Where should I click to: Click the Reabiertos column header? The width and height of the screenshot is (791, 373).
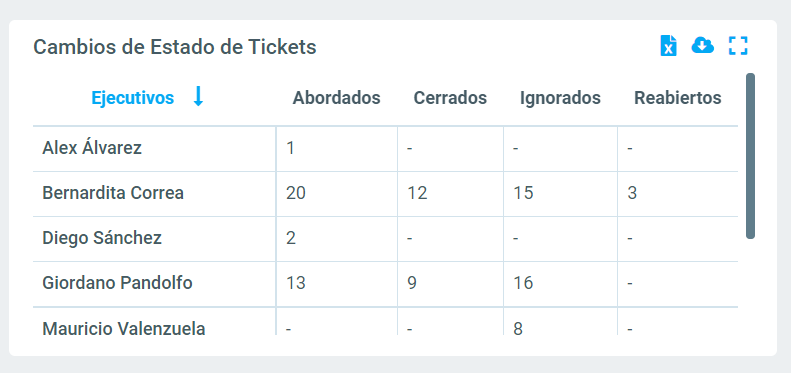(x=677, y=98)
